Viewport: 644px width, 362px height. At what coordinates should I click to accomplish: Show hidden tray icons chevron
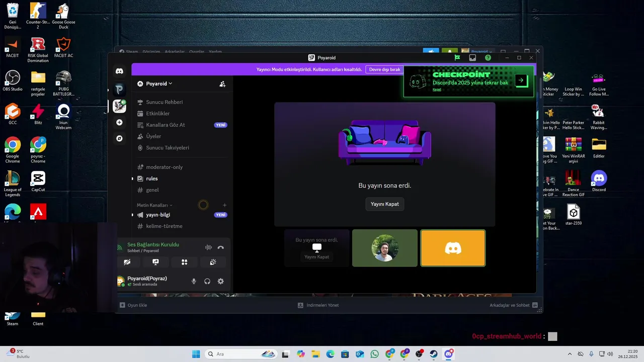[570, 354]
